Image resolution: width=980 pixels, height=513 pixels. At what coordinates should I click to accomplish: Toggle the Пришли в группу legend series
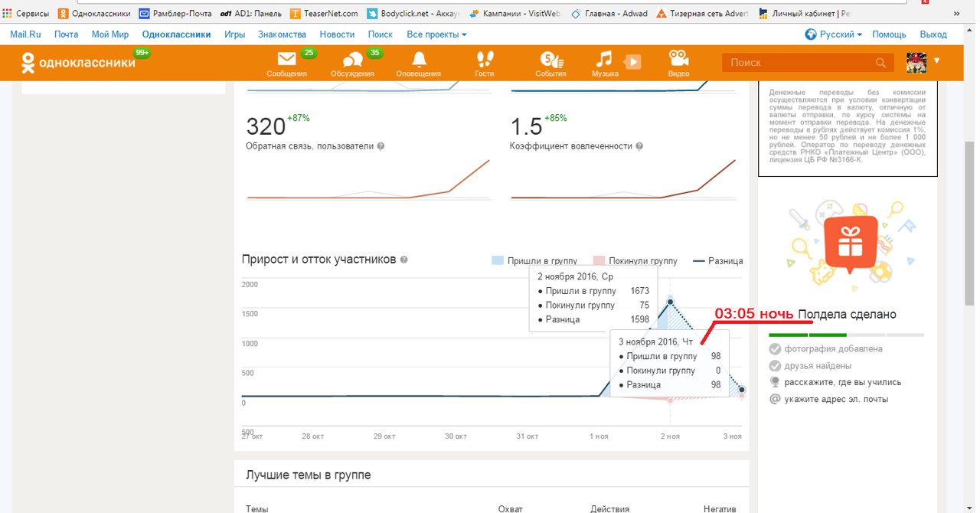pyautogui.click(x=534, y=261)
